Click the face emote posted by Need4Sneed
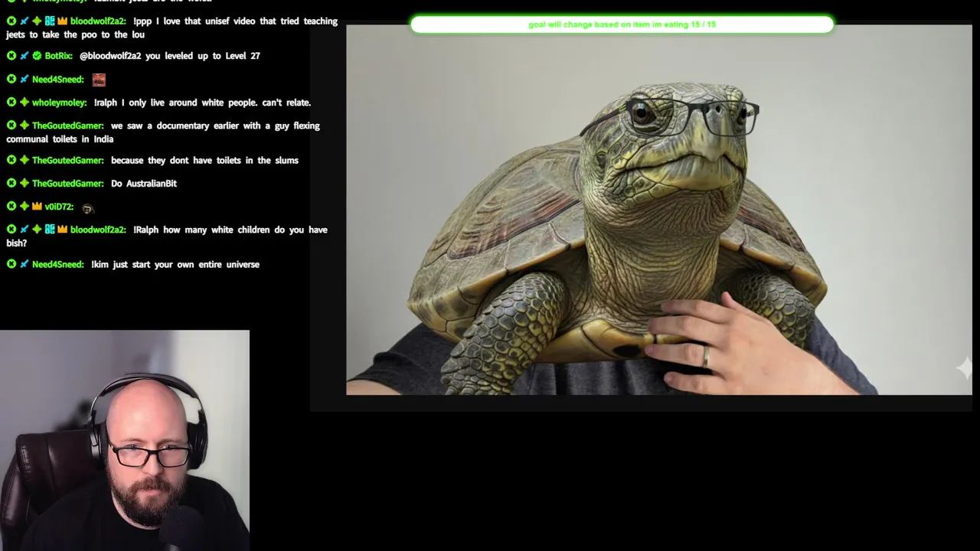Viewport: 980px width, 551px height. pyautogui.click(x=99, y=80)
